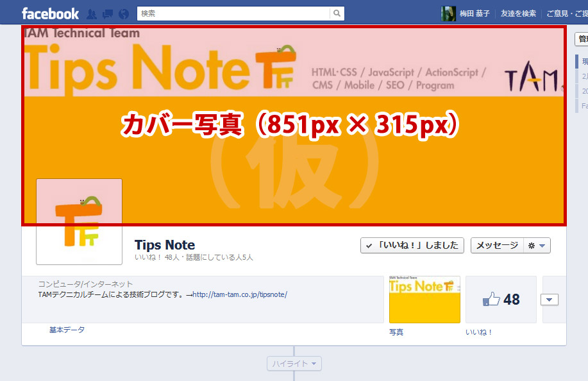Click the いいね! label link
Image resolution: width=588 pixels, height=381 pixels.
(478, 332)
